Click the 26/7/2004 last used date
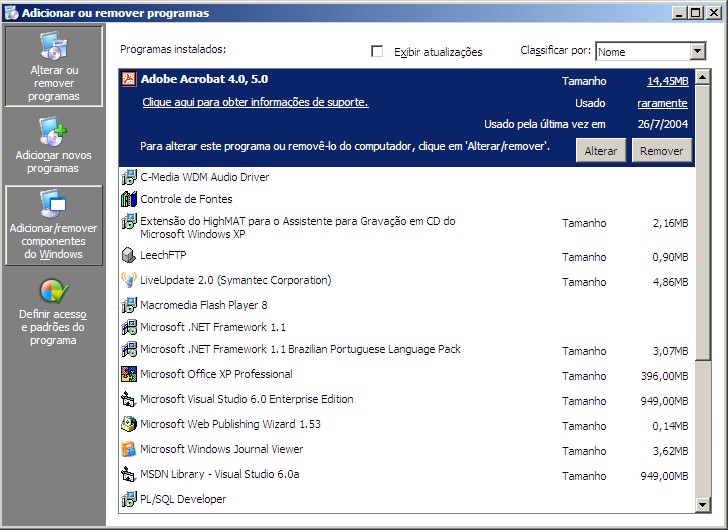Screen dimensions: 728x530 point(663,124)
